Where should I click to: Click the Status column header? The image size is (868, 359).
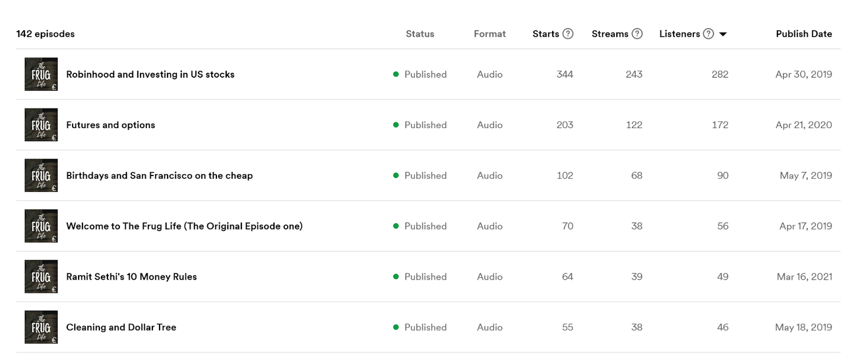pos(420,34)
